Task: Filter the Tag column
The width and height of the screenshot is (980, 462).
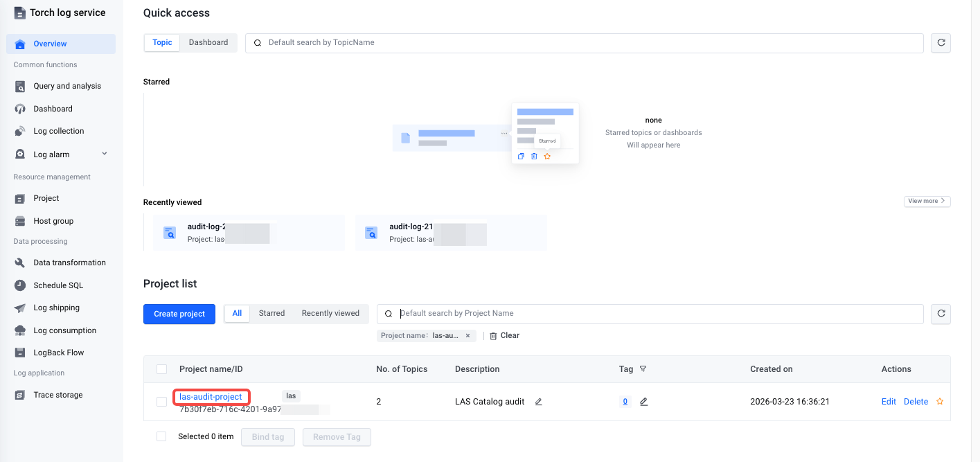Action: pos(643,369)
